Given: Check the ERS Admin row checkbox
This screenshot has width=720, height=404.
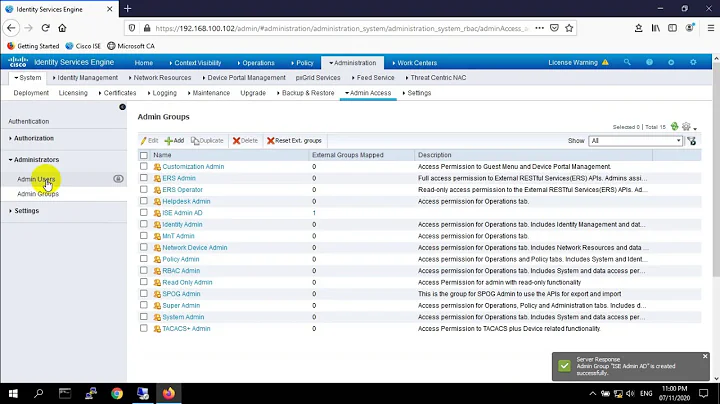Looking at the screenshot, I should tap(144, 178).
